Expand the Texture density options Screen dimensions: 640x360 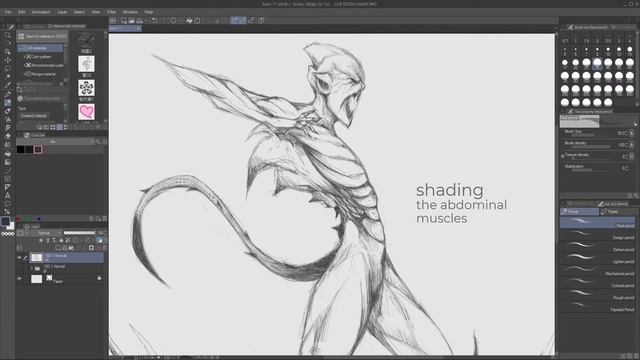[563, 156]
